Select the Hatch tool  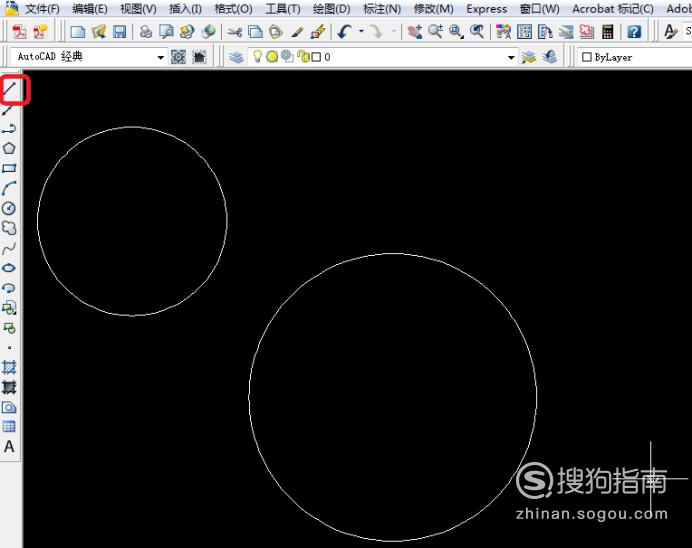9,367
